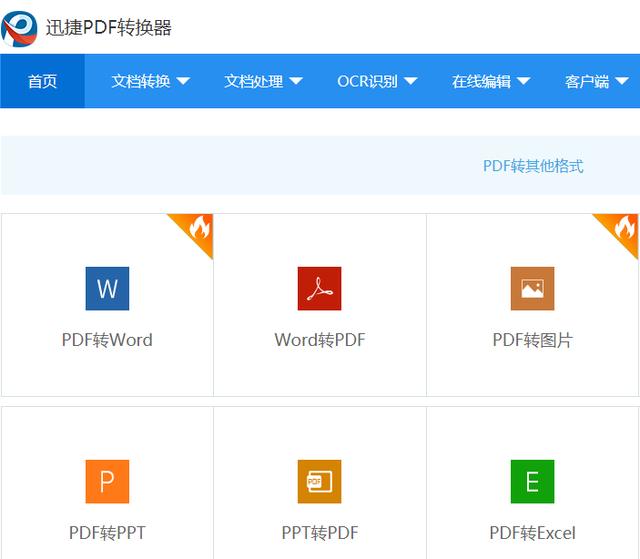
Task: Open the blue Word icon for PDF转Word
Action: tap(107, 288)
